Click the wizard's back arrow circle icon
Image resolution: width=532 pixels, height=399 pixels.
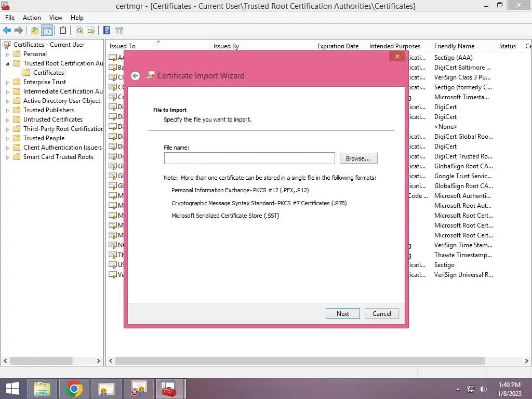coord(136,76)
